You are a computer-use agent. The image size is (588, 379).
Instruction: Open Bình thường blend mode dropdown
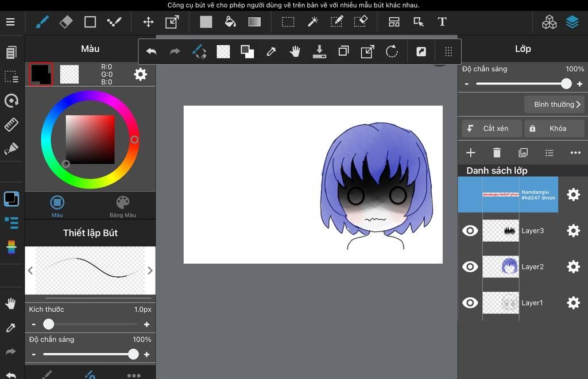554,104
